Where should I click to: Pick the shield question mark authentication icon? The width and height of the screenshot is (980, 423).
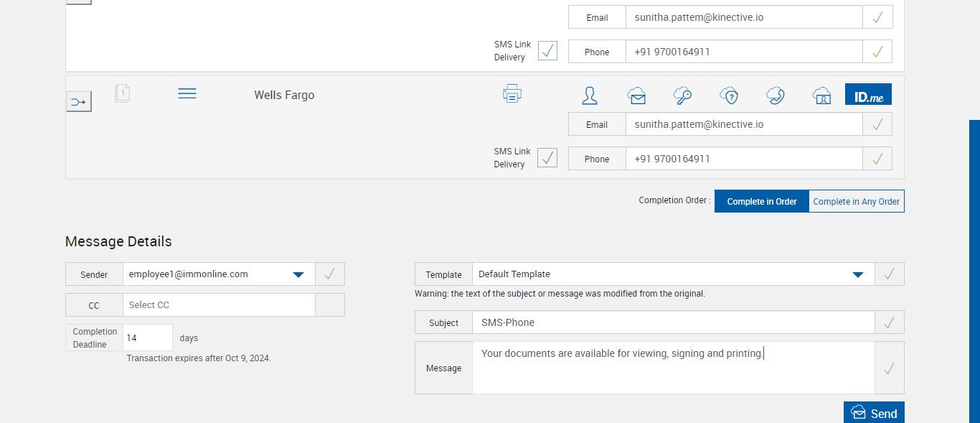[x=729, y=95]
